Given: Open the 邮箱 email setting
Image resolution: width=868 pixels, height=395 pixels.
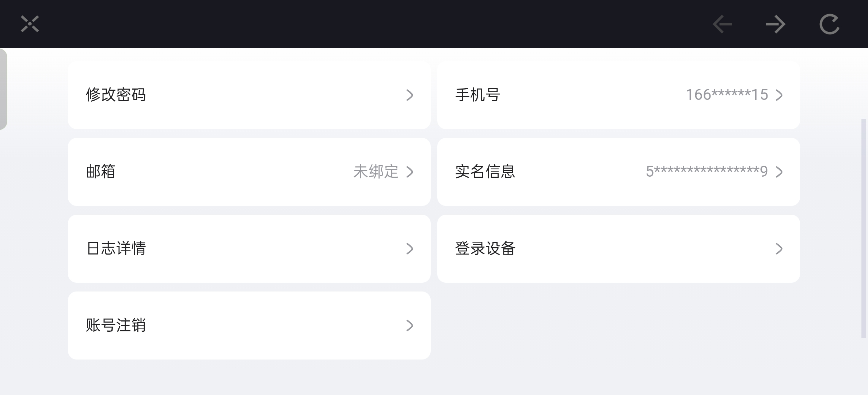Looking at the screenshot, I should (101, 172).
